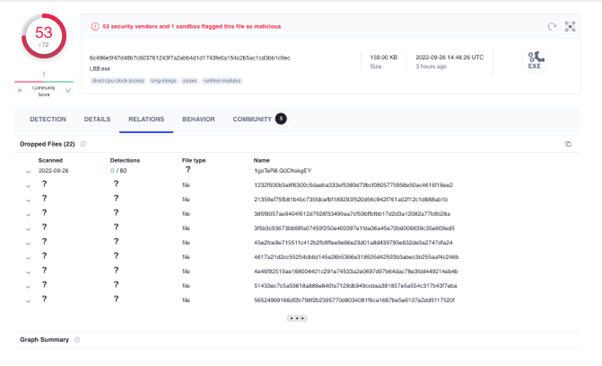602x366 pixels.
Task: Open the BEHAVIOR tab
Action: (198, 119)
